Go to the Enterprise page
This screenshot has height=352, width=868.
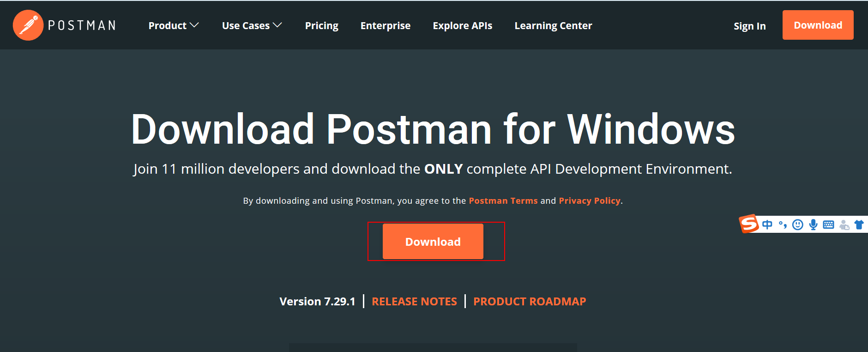386,26
